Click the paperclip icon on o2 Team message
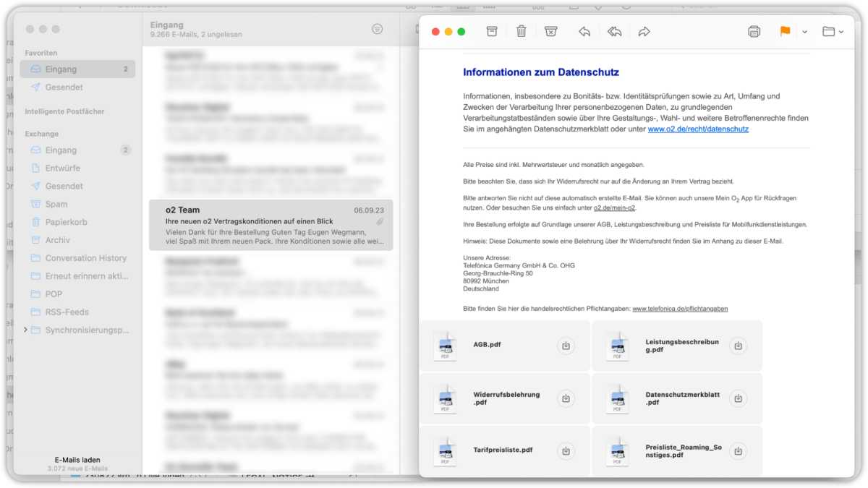The image size is (868, 488). click(x=380, y=221)
